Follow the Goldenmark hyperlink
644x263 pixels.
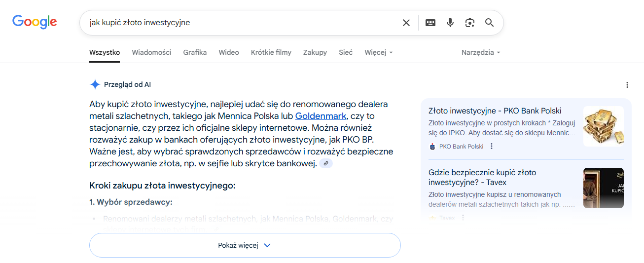(x=321, y=116)
